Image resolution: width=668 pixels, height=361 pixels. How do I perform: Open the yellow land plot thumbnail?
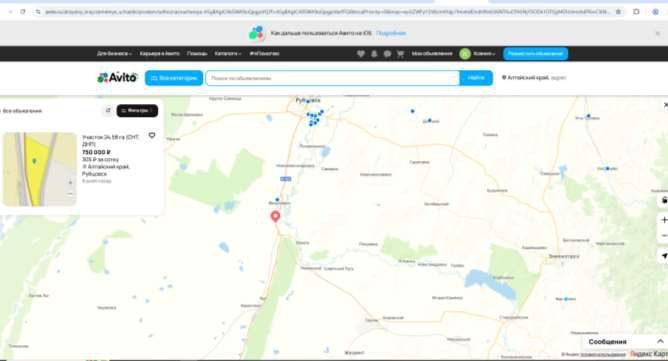40,169
